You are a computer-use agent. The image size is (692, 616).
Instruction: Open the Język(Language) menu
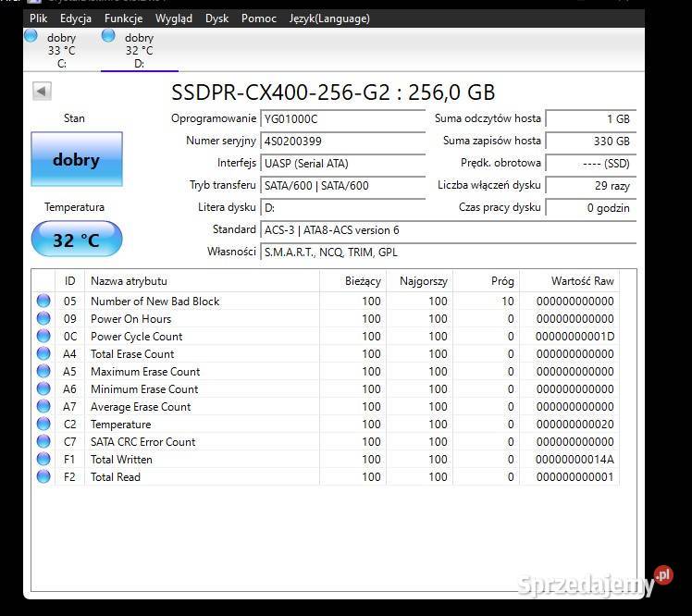[x=329, y=18]
